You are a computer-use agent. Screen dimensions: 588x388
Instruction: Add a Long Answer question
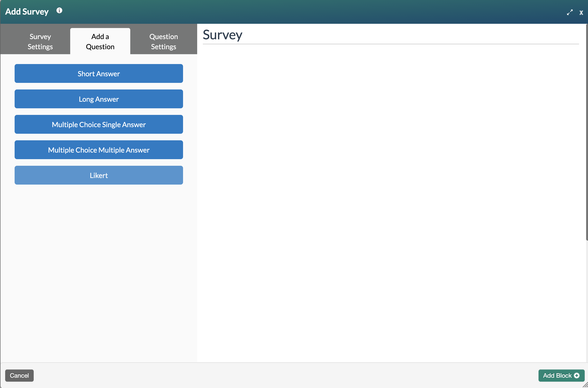pos(98,99)
